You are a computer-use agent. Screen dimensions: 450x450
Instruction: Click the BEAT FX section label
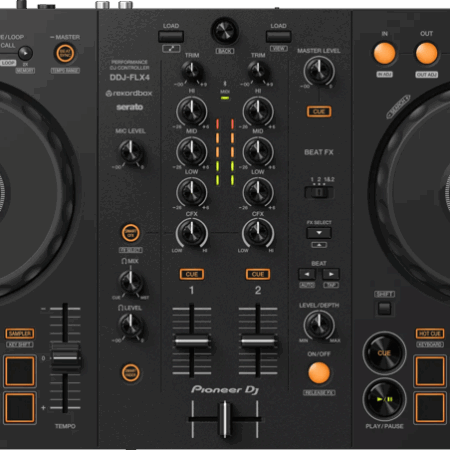(x=319, y=152)
